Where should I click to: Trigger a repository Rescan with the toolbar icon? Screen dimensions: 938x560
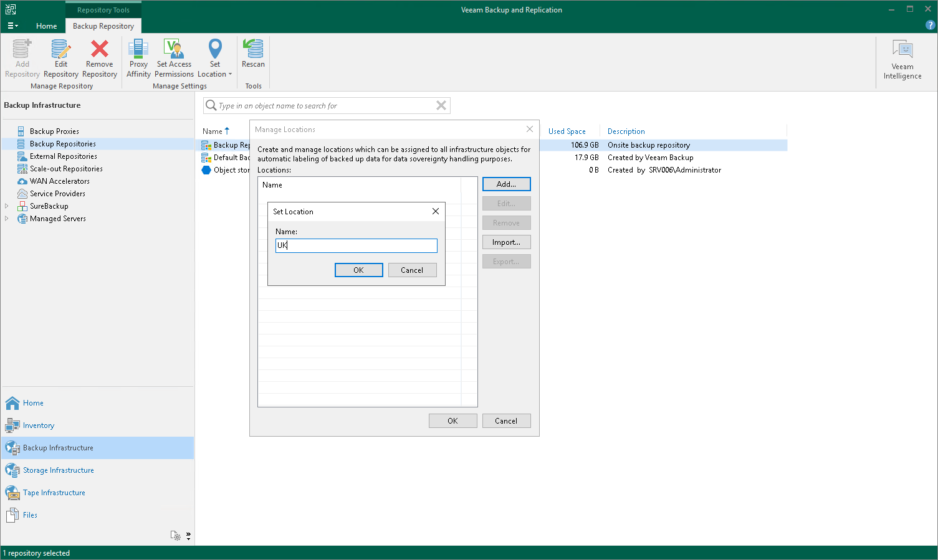[x=253, y=56]
